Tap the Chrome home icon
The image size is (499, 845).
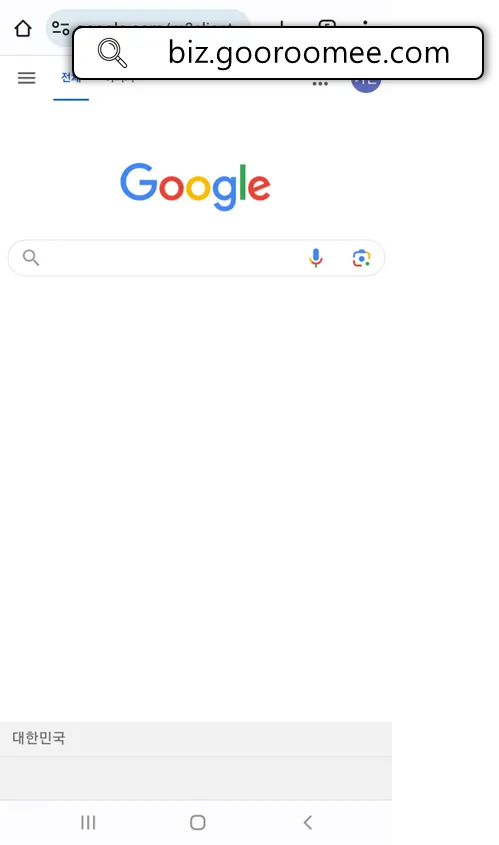[23, 28]
